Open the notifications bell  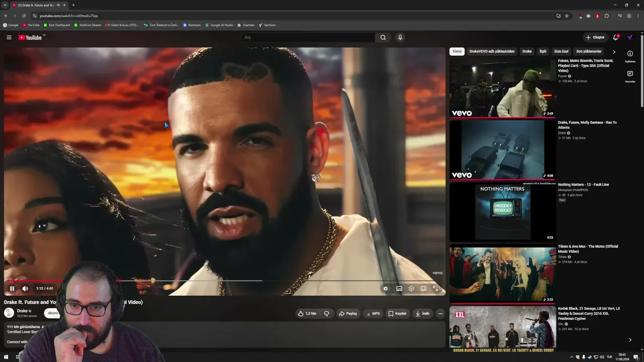615,37
